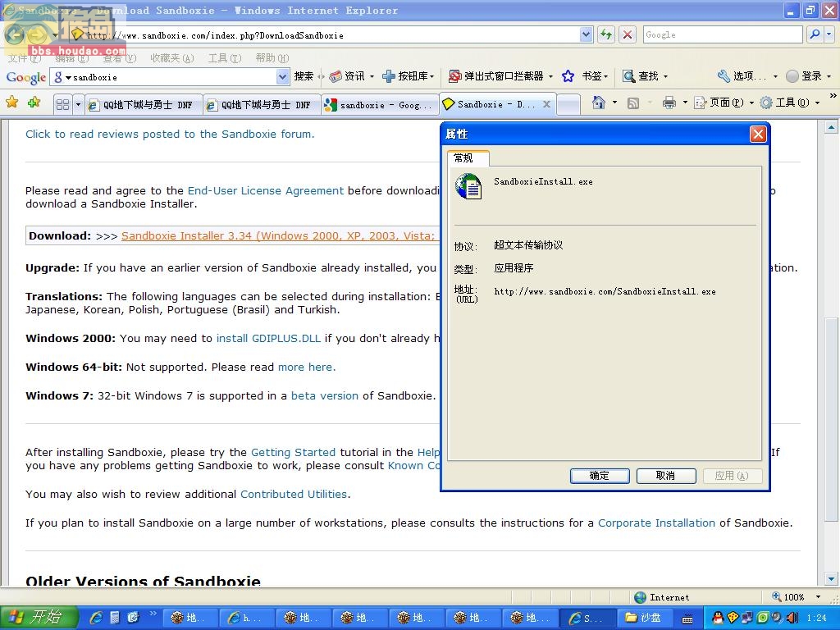Click the search magnifier icon beside the Google box
840x630 pixels.
(815, 34)
